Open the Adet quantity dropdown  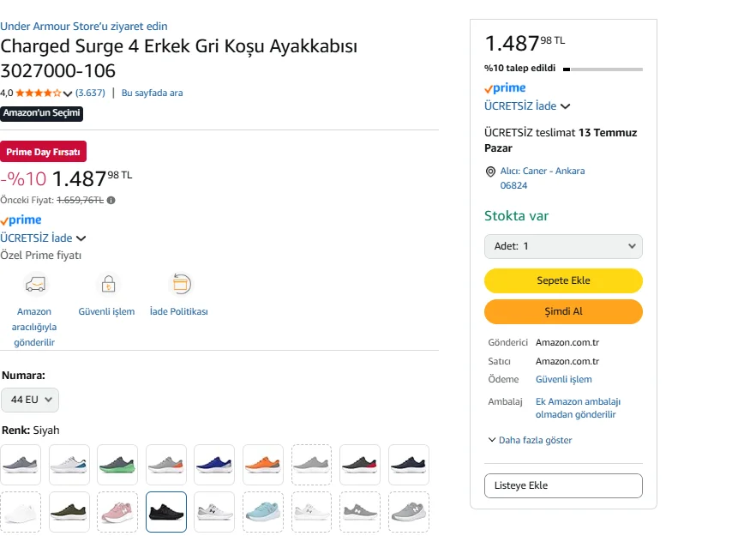[563, 246]
